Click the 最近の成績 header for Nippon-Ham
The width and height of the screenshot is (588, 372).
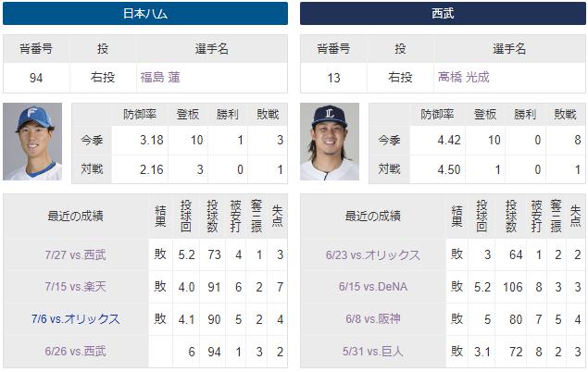75,217
